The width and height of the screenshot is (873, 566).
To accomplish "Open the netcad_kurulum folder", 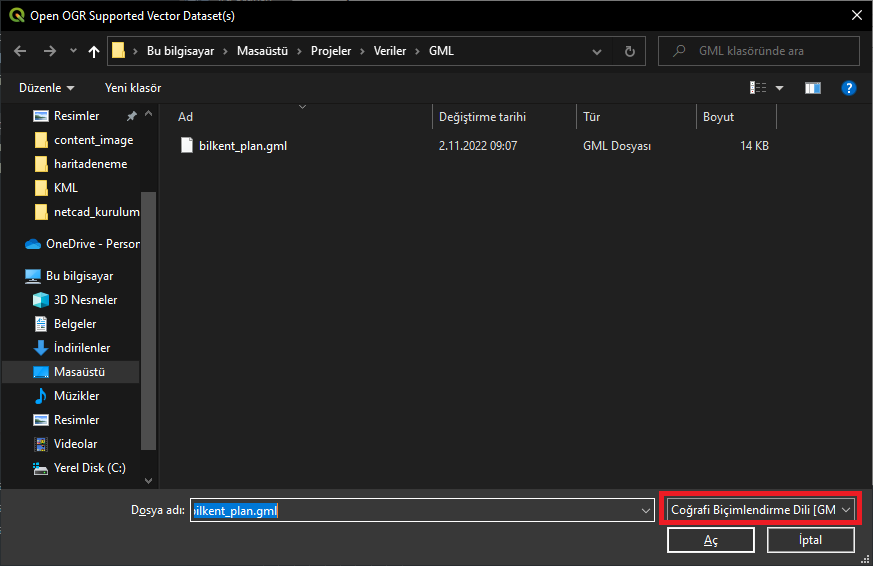I will click(96, 211).
